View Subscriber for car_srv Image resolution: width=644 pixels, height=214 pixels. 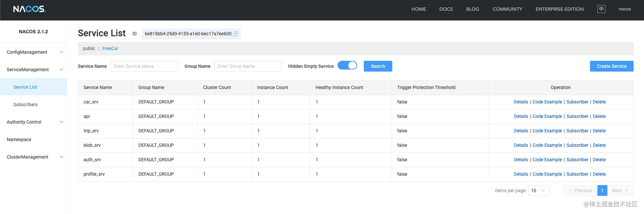(x=577, y=102)
